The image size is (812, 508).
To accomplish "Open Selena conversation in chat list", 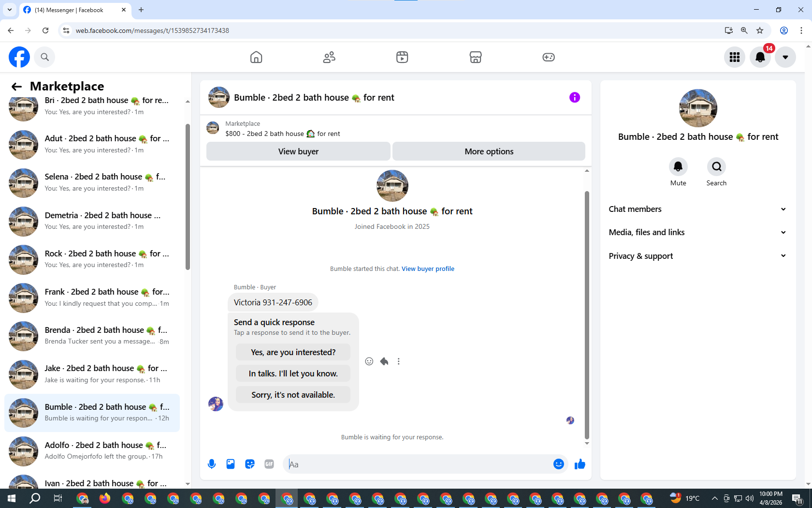I will 92,182.
